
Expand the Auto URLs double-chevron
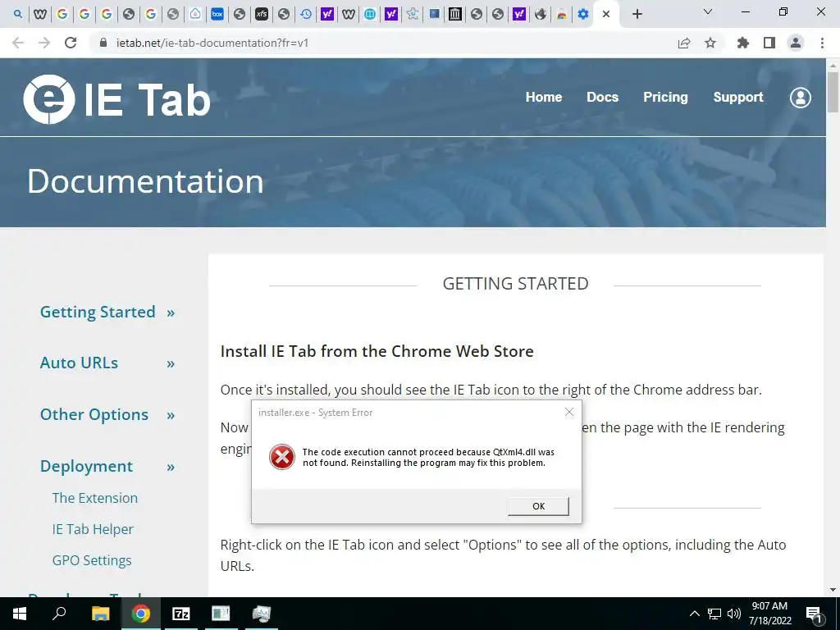171,364
